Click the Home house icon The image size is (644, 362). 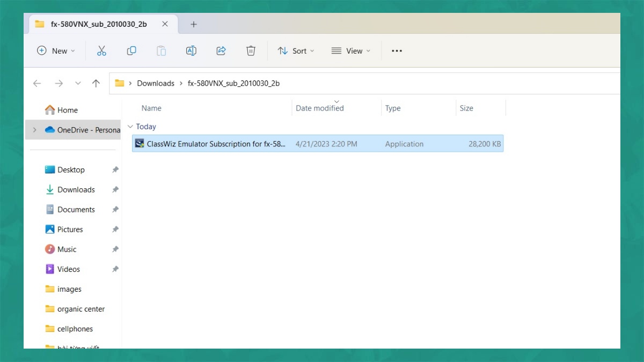click(50, 110)
